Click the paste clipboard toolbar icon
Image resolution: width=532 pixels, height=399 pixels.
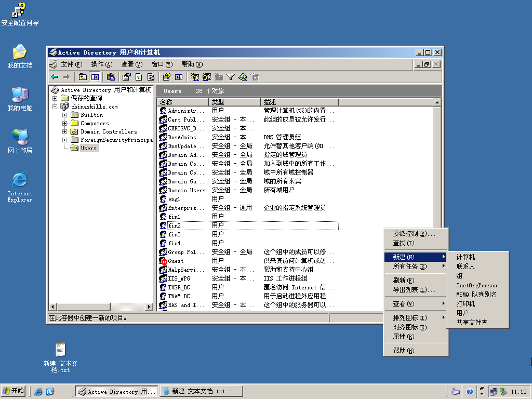point(111,77)
